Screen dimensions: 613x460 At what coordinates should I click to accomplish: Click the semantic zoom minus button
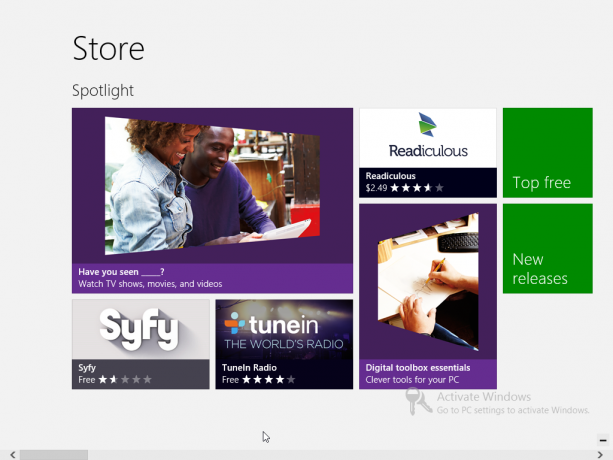tap(603, 440)
